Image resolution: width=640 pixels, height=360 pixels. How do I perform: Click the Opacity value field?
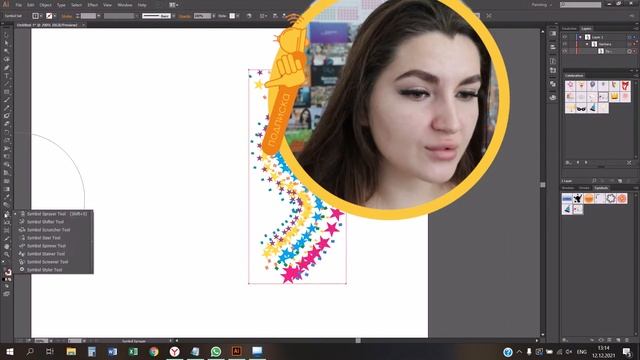[202, 16]
